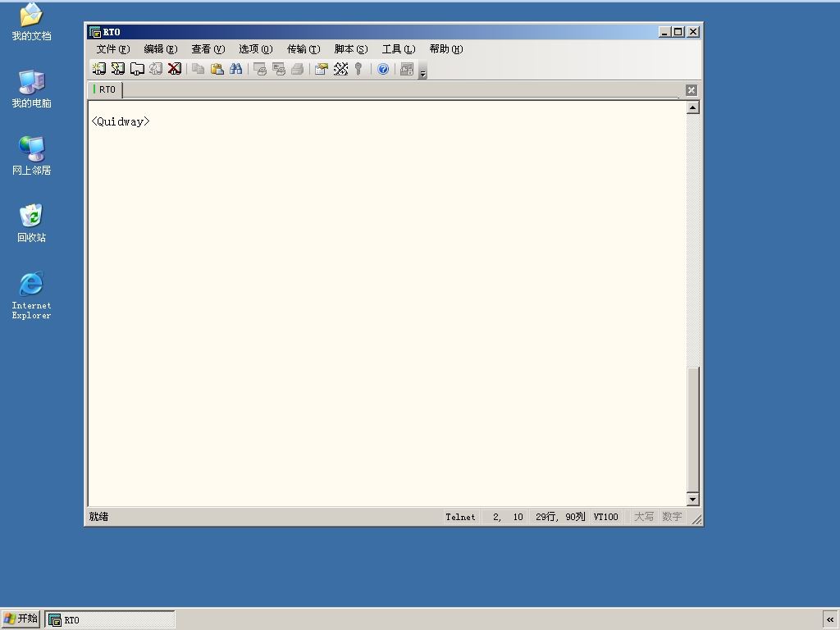The height and width of the screenshot is (630, 840).
Task: Click Telnet in the status bar
Action: coord(460,517)
